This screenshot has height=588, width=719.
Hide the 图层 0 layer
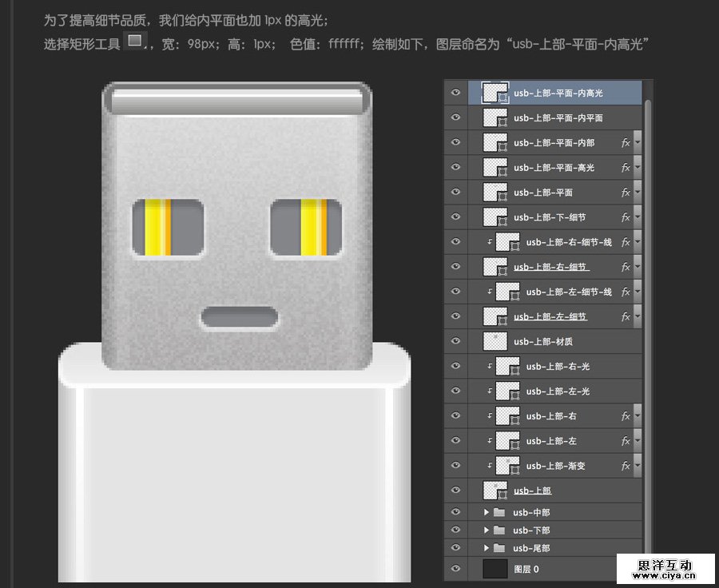point(455,569)
